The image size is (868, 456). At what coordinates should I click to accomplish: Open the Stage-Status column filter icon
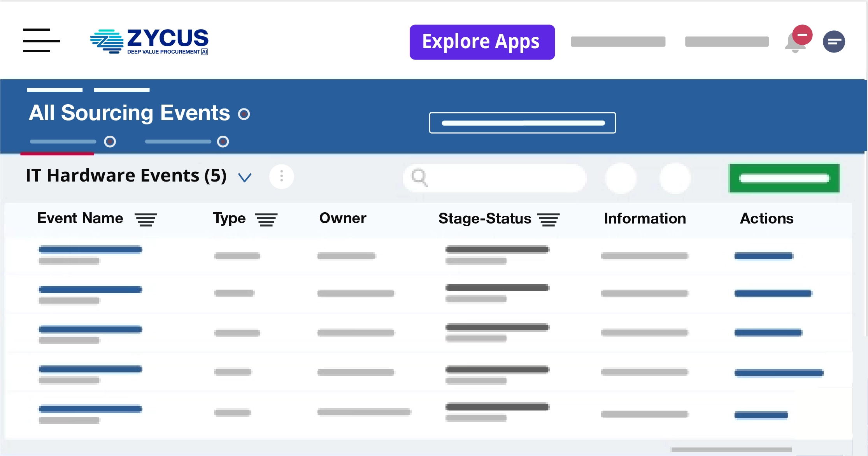[x=548, y=220]
